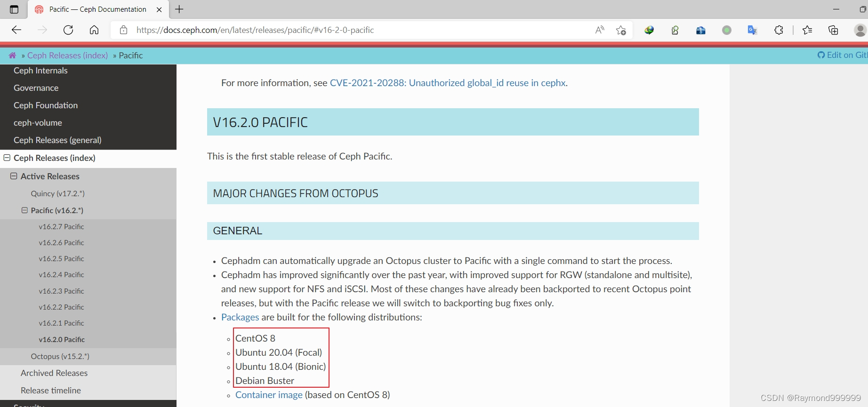Click the GENERAL section heading
Screen dimensions: 868x407
238,231
